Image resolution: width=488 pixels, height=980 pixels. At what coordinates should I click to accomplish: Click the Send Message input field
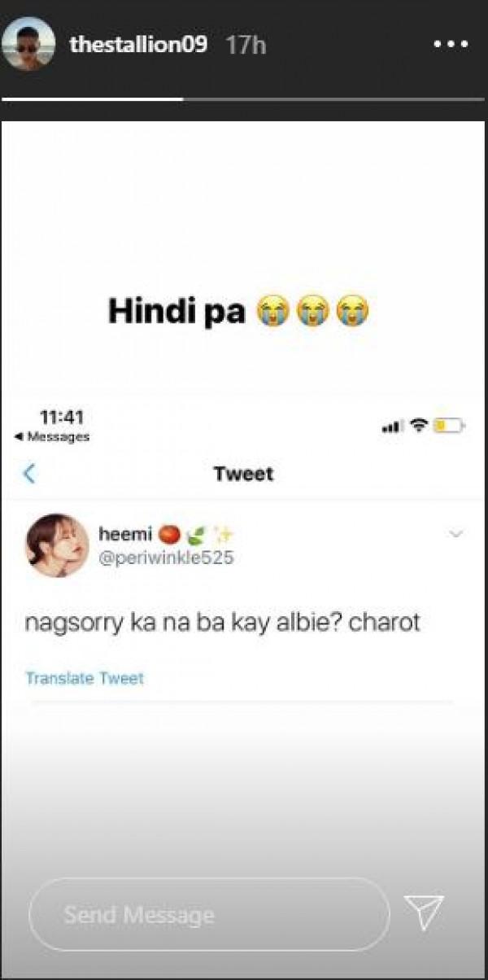209,914
